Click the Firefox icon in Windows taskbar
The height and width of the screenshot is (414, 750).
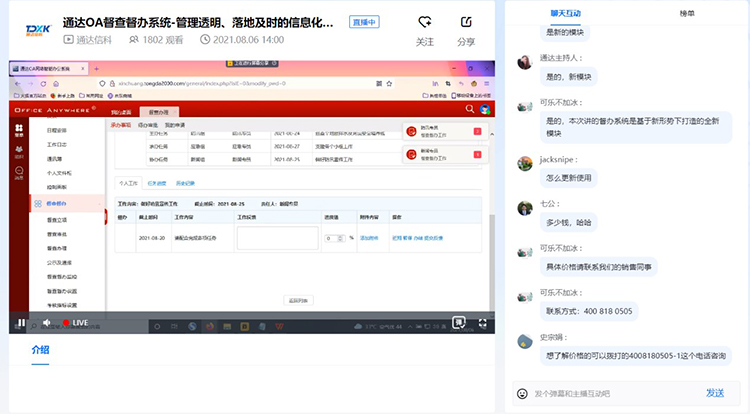coord(210,327)
